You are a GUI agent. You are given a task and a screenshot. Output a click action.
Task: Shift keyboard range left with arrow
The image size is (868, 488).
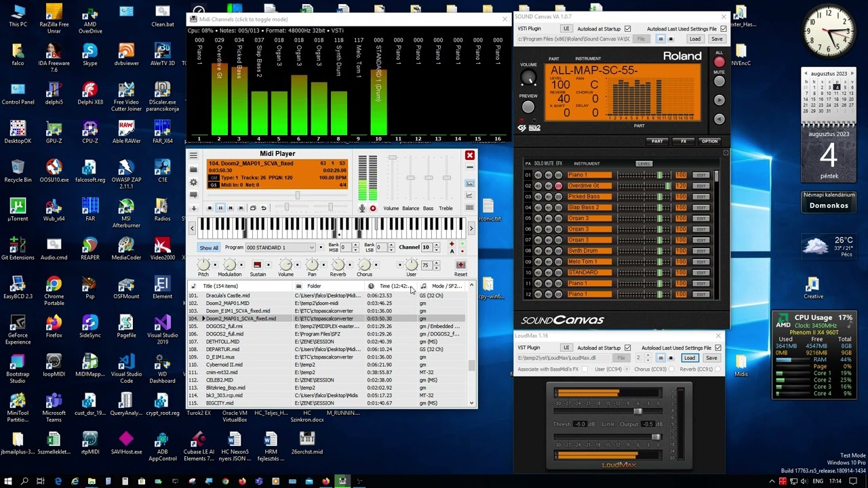192,228
